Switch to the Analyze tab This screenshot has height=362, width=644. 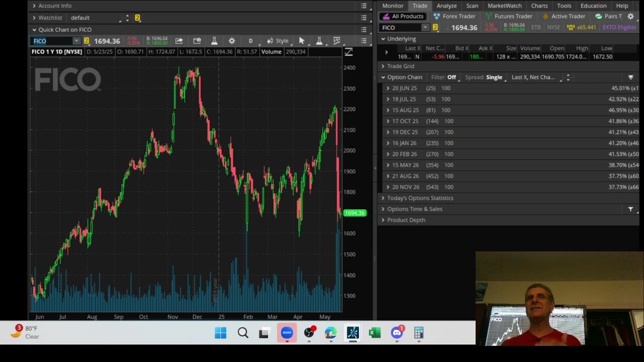[x=447, y=6]
